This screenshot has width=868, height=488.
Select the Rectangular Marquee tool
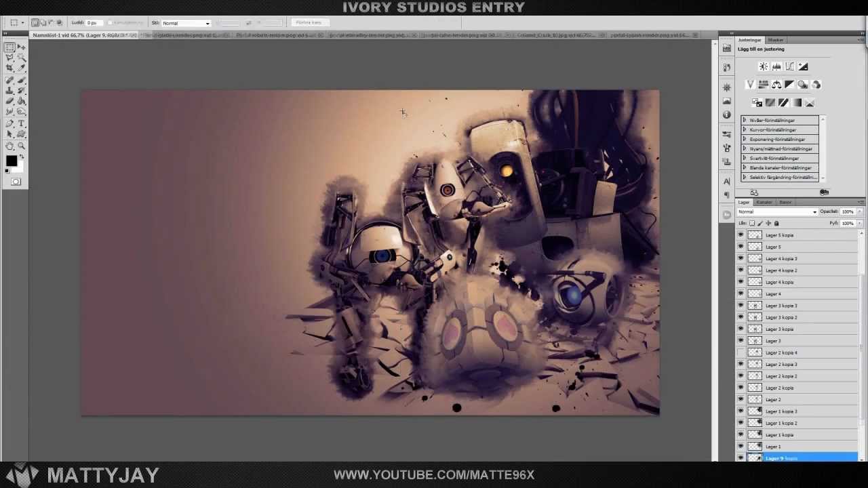[x=9, y=47]
